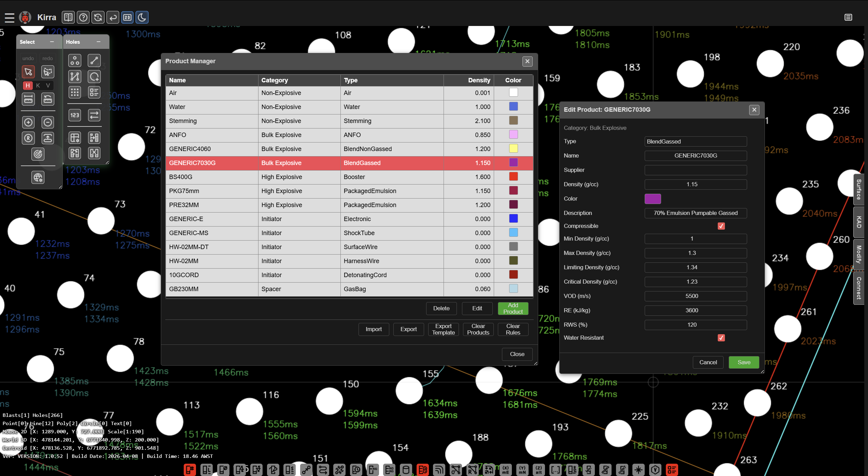This screenshot has height=476, width=868.
Task: Click the Export Template button
Action: tap(443, 329)
